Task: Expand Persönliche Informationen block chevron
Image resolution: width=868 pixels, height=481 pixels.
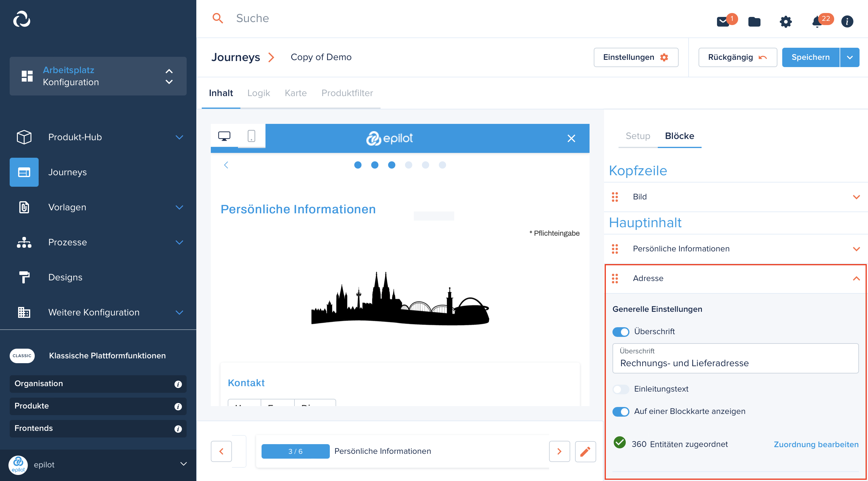Action: click(856, 249)
